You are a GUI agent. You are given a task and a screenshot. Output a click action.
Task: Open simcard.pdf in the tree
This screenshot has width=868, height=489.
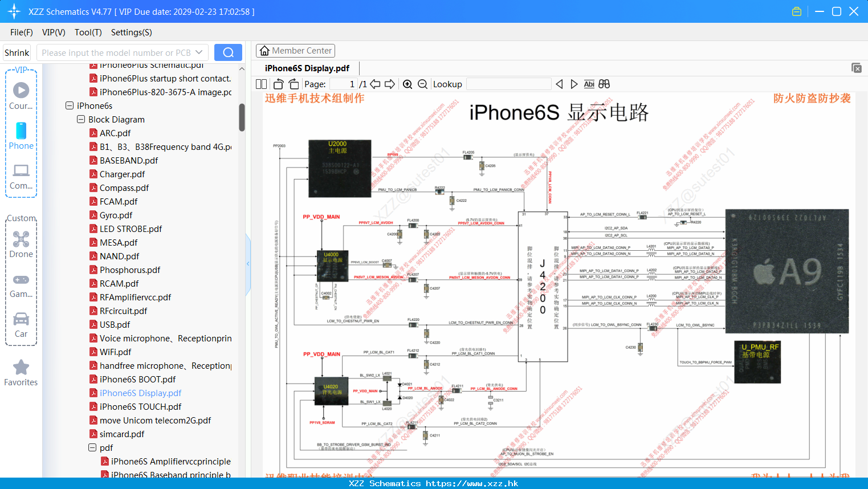point(122,434)
